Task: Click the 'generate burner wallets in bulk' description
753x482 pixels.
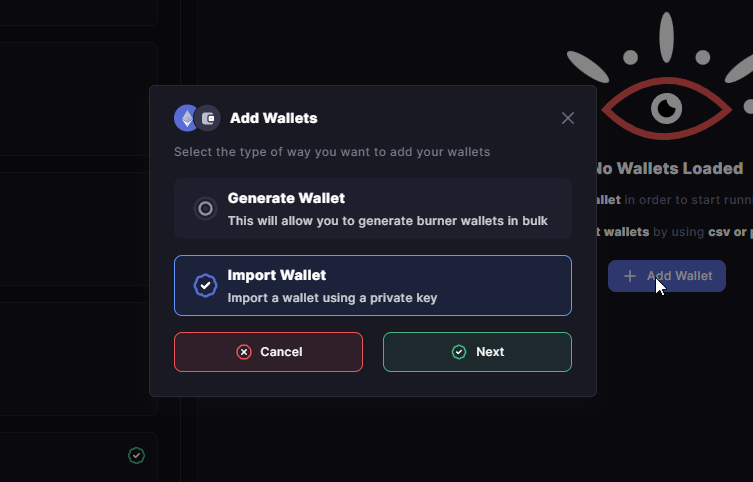Action: [388, 221]
